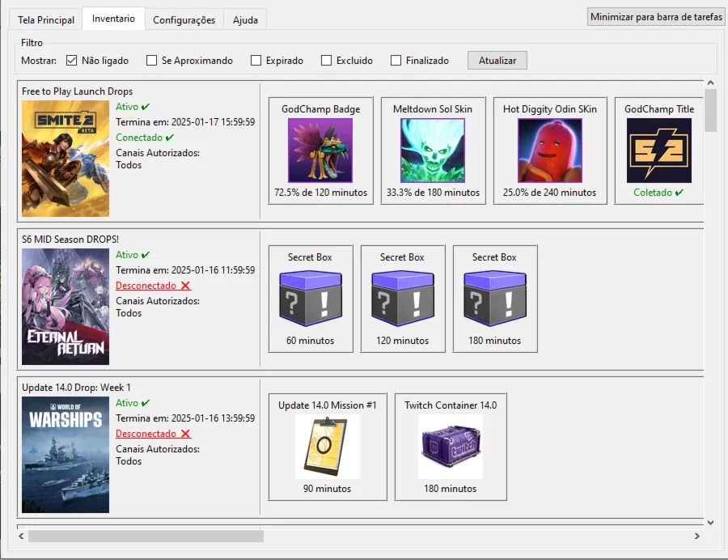Click the S6 MID Season DROPS! title
This screenshot has width=728, height=560.
tap(70, 240)
